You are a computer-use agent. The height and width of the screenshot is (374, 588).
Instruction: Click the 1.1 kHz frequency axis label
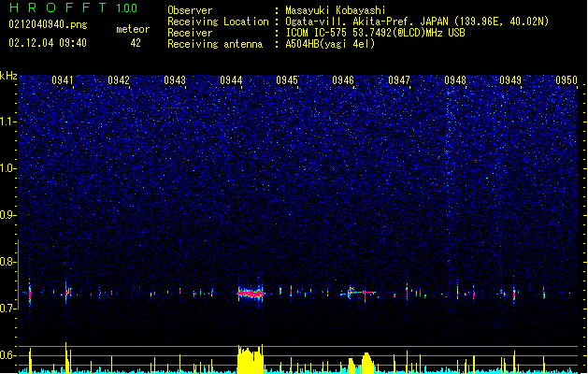pyautogui.click(x=7, y=122)
